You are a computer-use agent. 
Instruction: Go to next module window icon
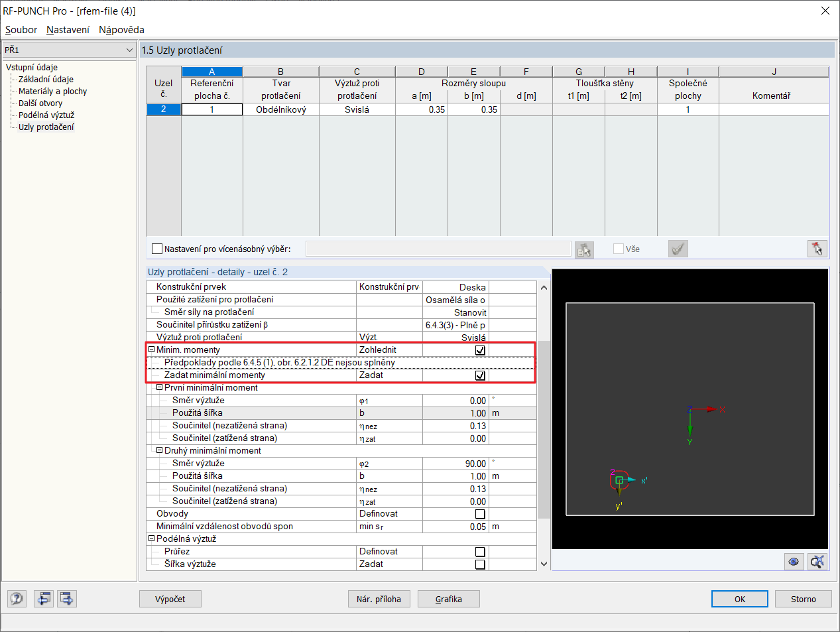point(67,599)
